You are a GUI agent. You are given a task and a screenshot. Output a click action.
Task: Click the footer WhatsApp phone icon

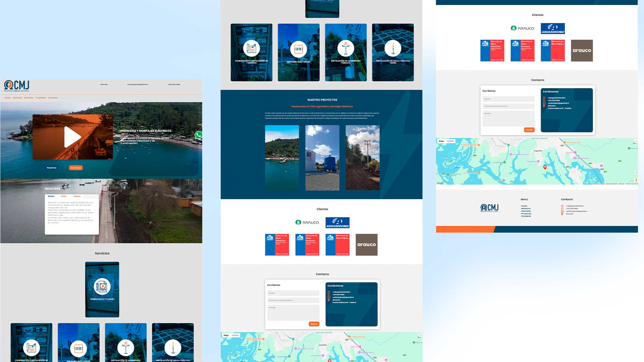pos(562,208)
